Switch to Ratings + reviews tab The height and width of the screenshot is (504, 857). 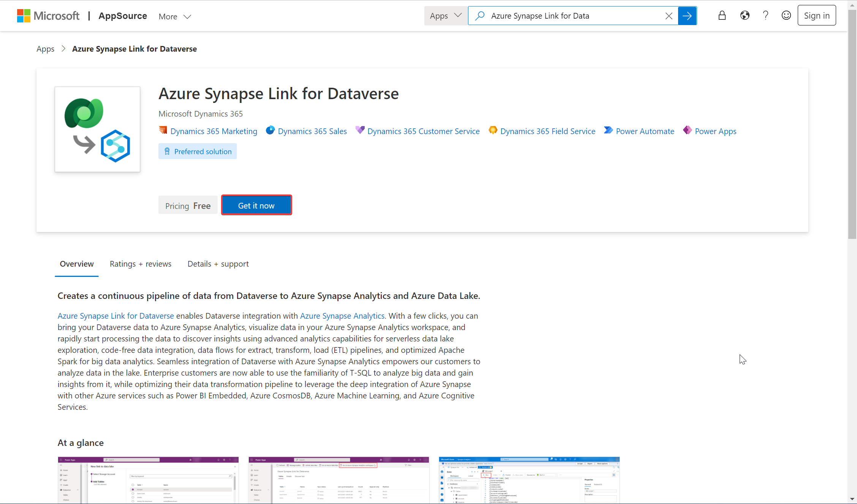click(141, 264)
